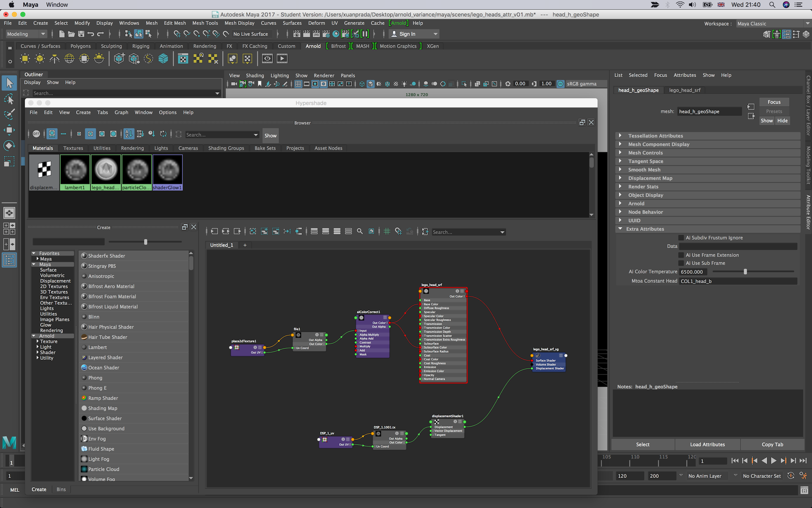Click the Arnold area light shelf icon

25,59
